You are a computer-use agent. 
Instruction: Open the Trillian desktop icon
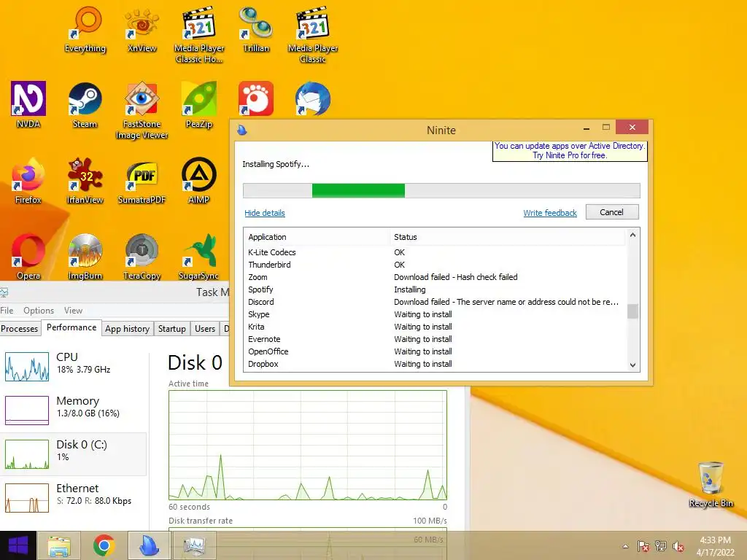coord(256,30)
